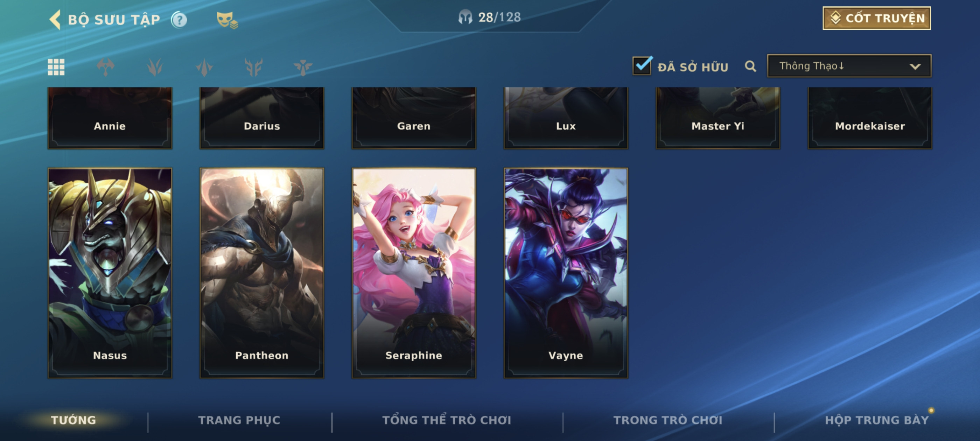Go back using the Bộ Sưu Tập arrow
The height and width of the screenshot is (441, 980).
pos(55,19)
